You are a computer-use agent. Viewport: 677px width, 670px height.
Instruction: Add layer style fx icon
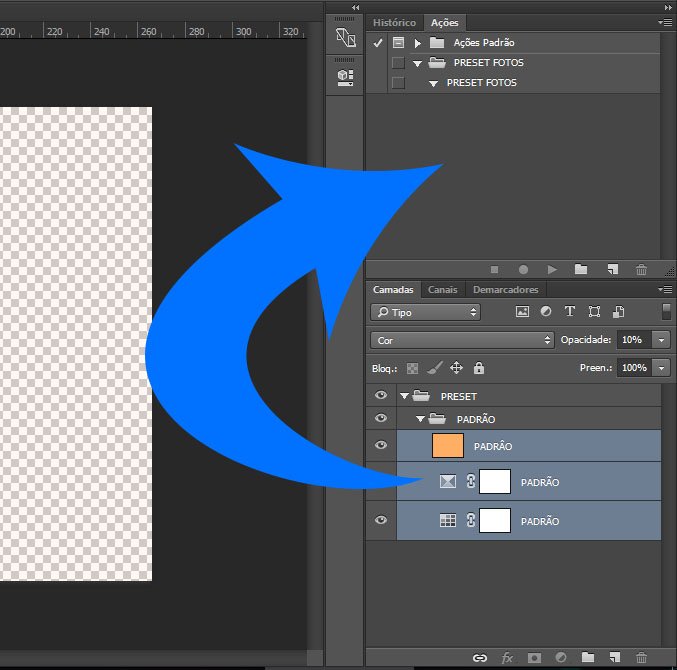pyautogui.click(x=507, y=657)
